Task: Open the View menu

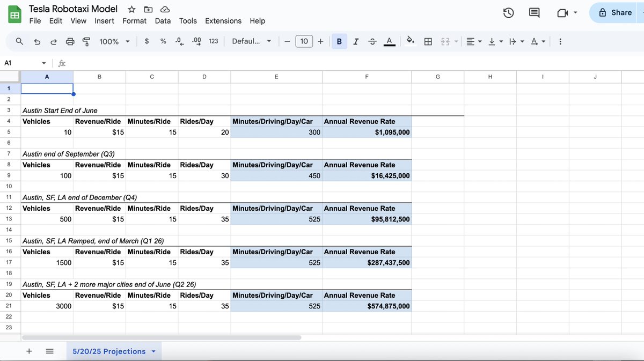Action: (78, 21)
